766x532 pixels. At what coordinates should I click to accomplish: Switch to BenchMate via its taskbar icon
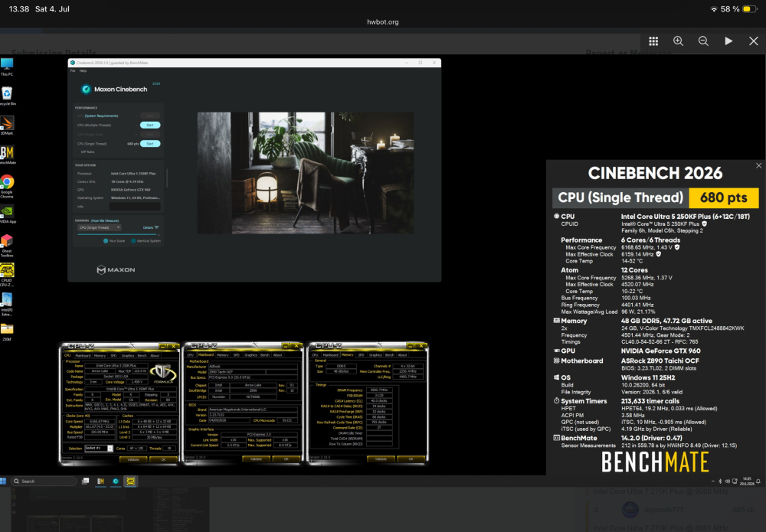100,481
